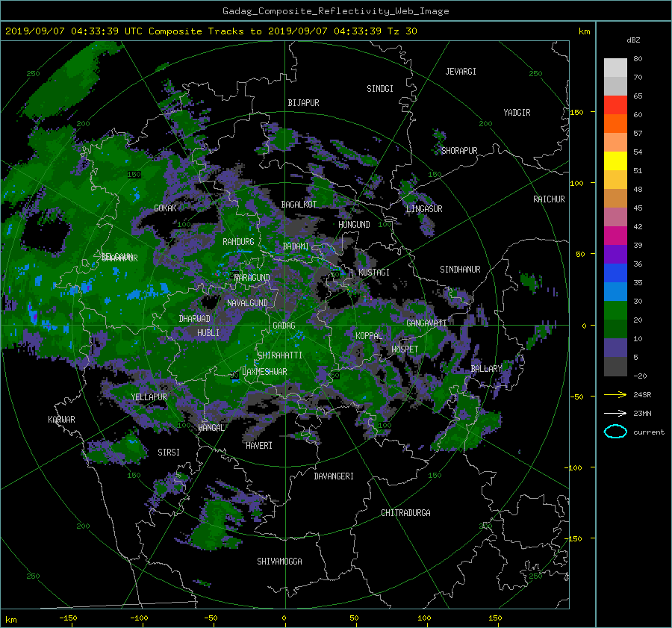Click the GANGAVATI city label

click(x=426, y=323)
